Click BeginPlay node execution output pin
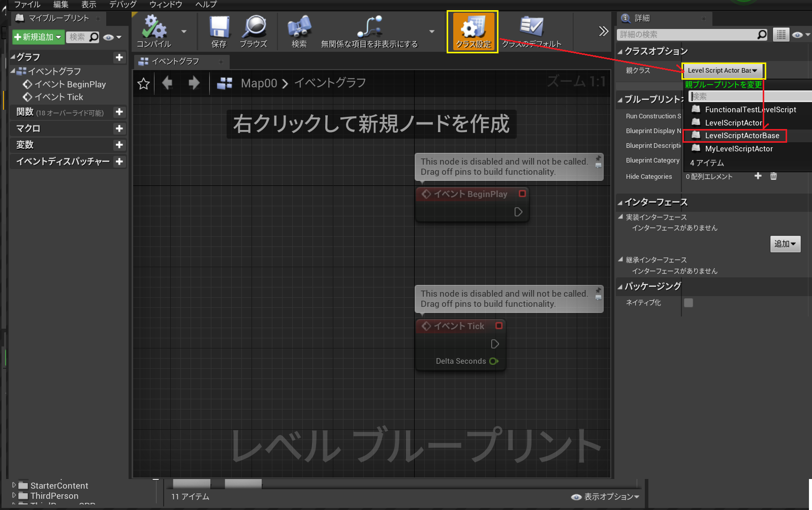The width and height of the screenshot is (812, 510). point(518,212)
